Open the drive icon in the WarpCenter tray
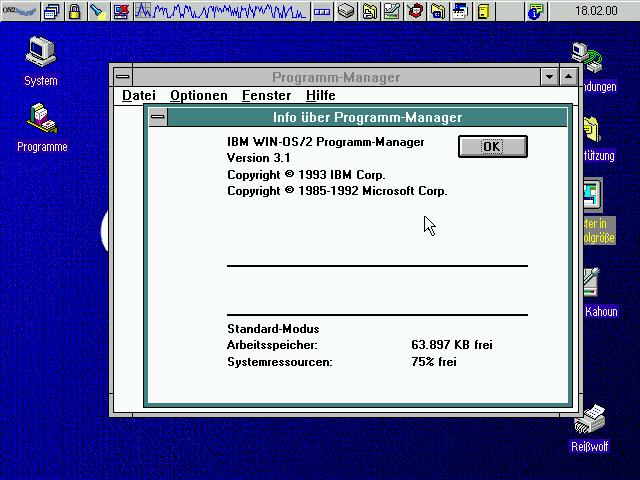 coord(346,11)
